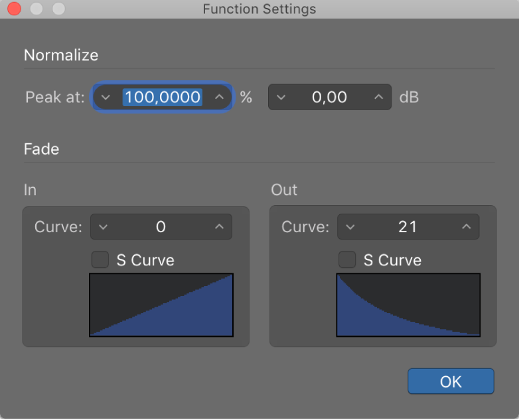Click the Fade Out curve preview graph
Image resolution: width=519 pixels, height=420 pixels.
pyautogui.click(x=408, y=305)
